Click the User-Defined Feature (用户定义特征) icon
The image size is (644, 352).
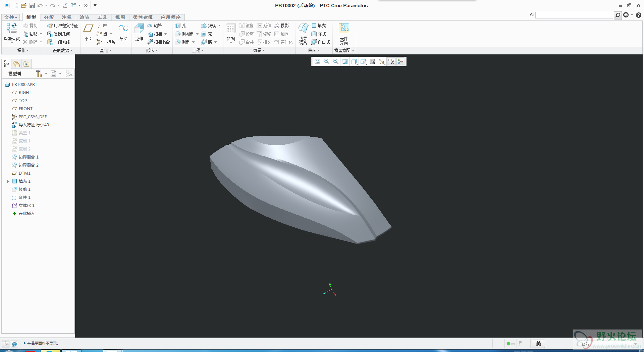coord(63,26)
